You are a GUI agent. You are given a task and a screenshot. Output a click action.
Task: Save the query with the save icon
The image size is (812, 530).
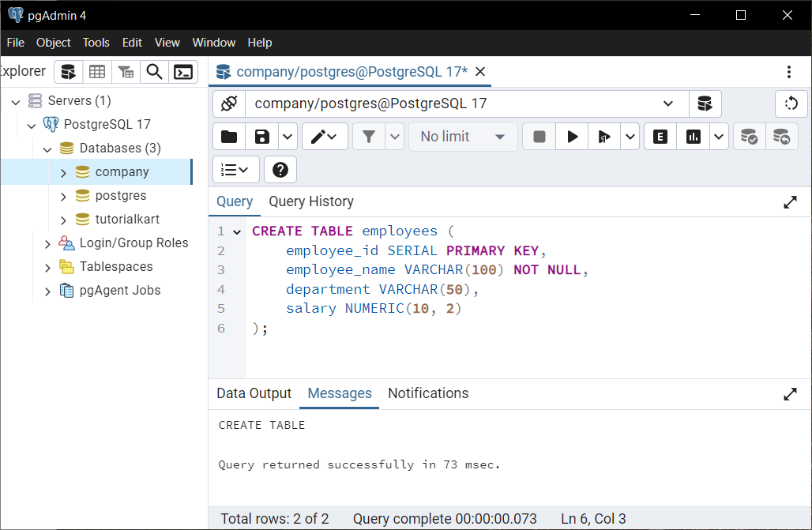261,136
